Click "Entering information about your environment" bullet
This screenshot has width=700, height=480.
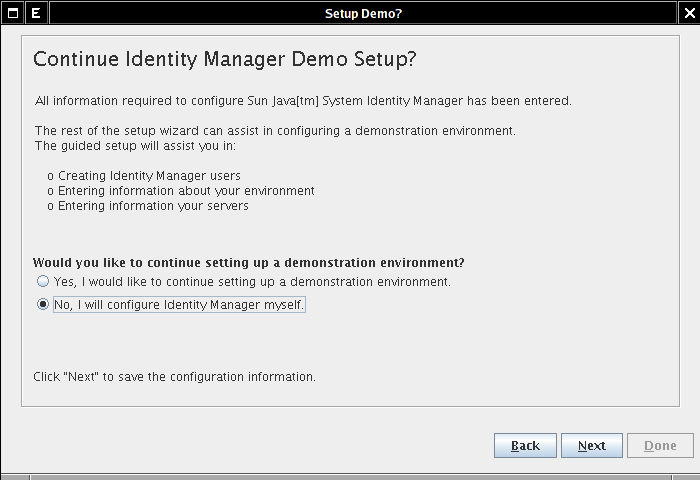tap(185, 190)
